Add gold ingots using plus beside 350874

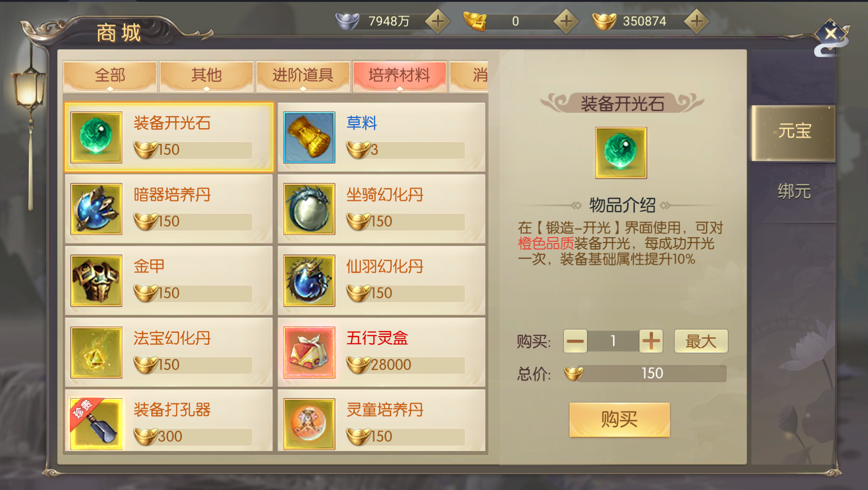[x=697, y=21]
